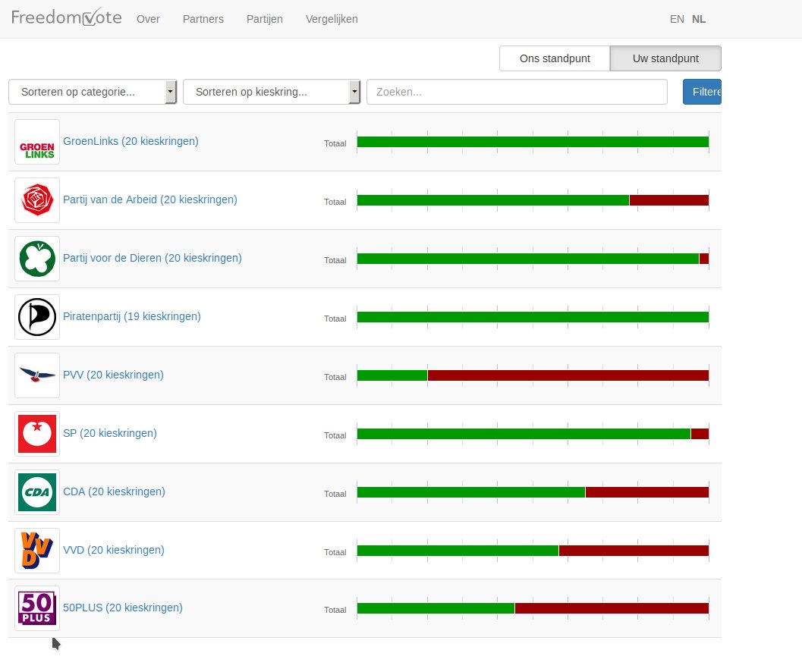This screenshot has width=802, height=672.
Task: Click red segment of SP score bar
Action: [x=700, y=434]
